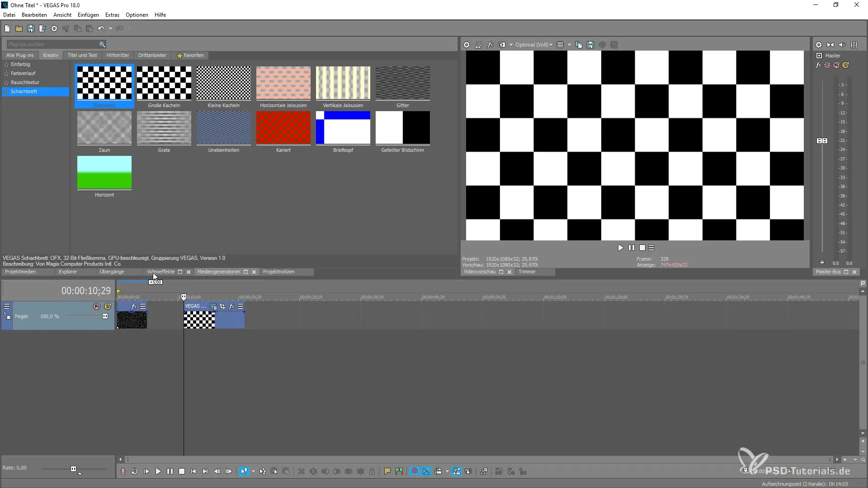
Task: Open video preview properties gear icon
Action: click(x=467, y=45)
